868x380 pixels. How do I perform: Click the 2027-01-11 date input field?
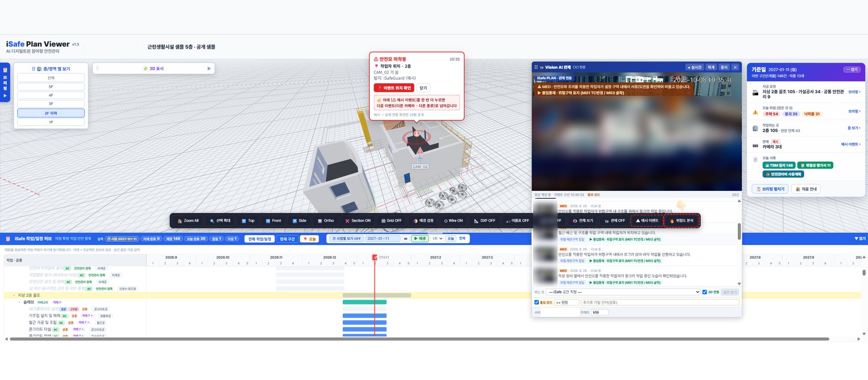383,239
